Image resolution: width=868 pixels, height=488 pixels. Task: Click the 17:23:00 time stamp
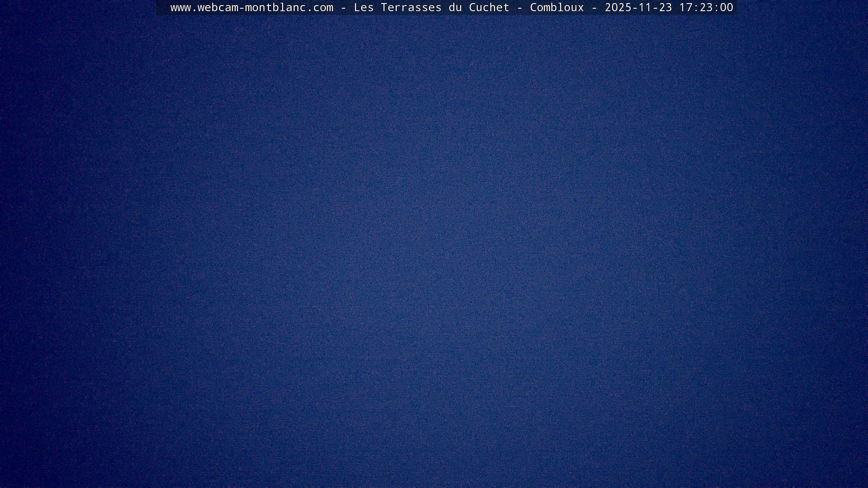point(706,7)
